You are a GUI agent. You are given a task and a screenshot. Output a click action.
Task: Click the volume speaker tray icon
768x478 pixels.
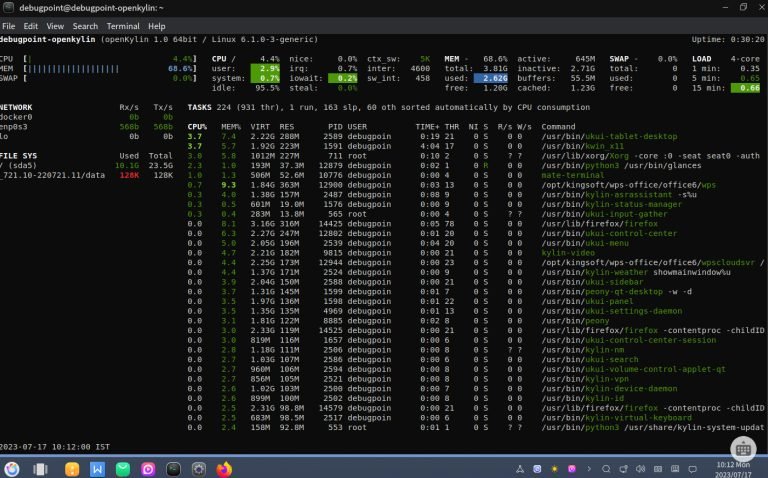tap(640, 468)
